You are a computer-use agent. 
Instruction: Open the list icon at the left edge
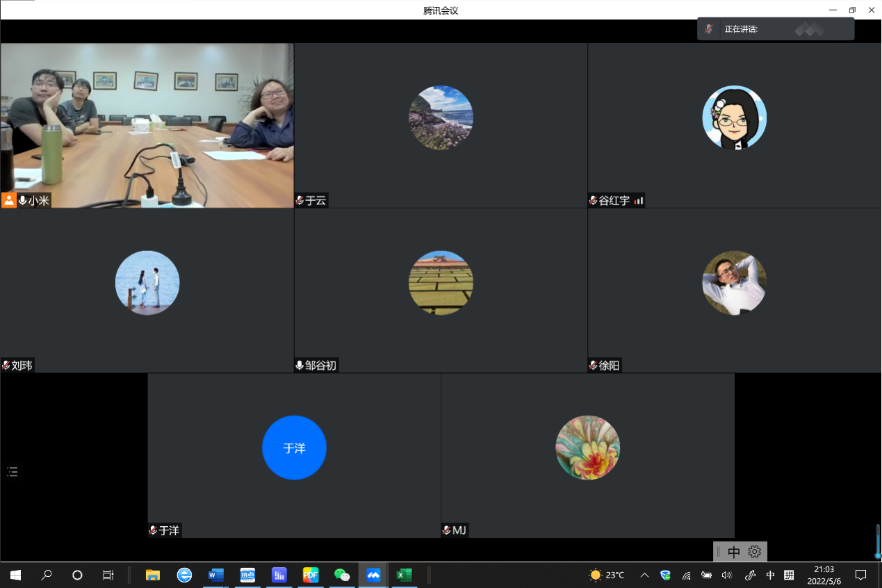pos(12,472)
